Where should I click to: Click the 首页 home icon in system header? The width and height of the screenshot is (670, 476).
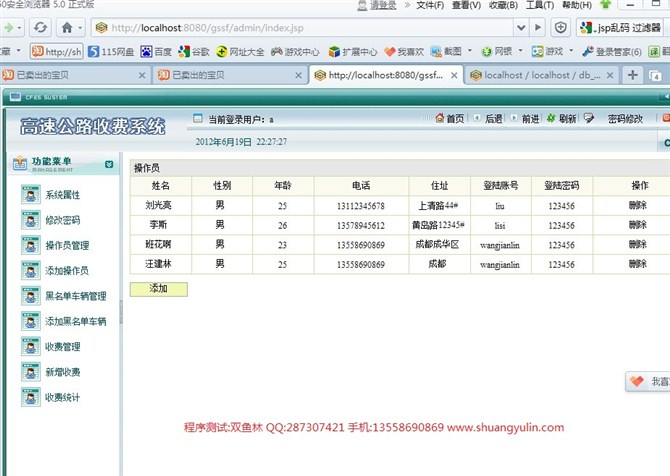(x=450, y=118)
